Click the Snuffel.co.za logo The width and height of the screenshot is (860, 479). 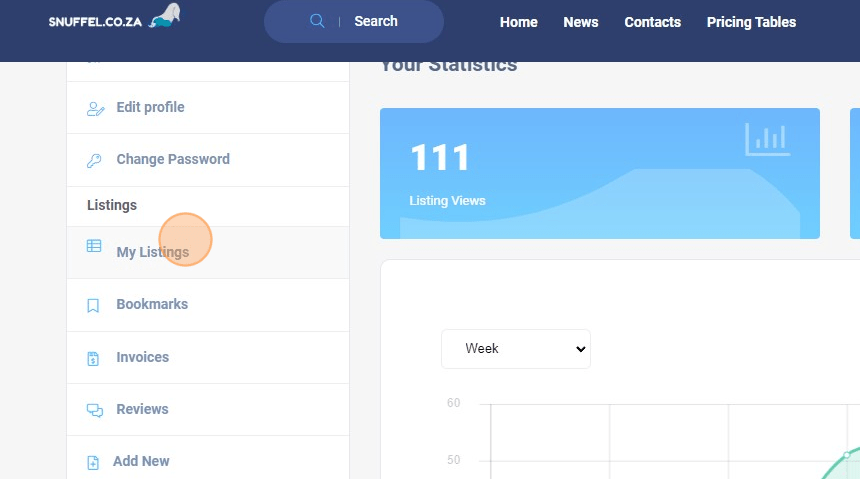pyautogui.click(x=114, y=19)
